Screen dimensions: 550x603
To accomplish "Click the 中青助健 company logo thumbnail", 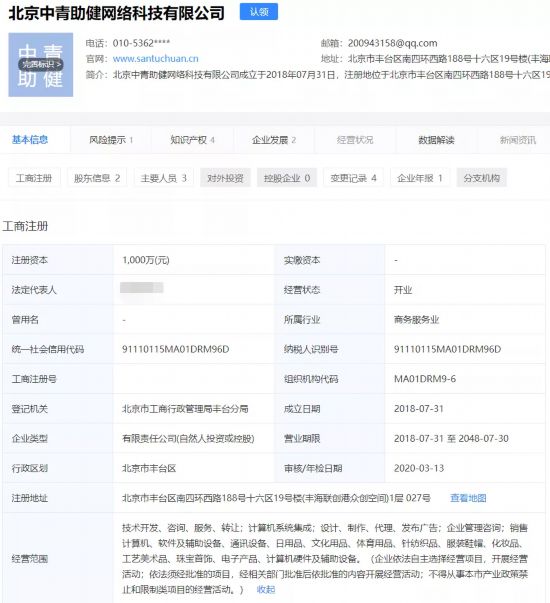I will [41, 65].
